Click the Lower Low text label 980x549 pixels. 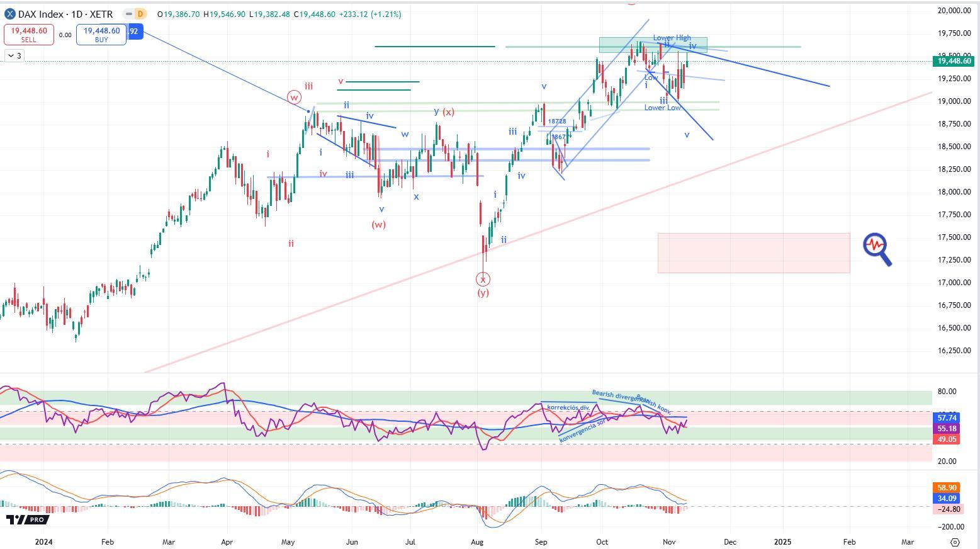click(x=662, y=108)
